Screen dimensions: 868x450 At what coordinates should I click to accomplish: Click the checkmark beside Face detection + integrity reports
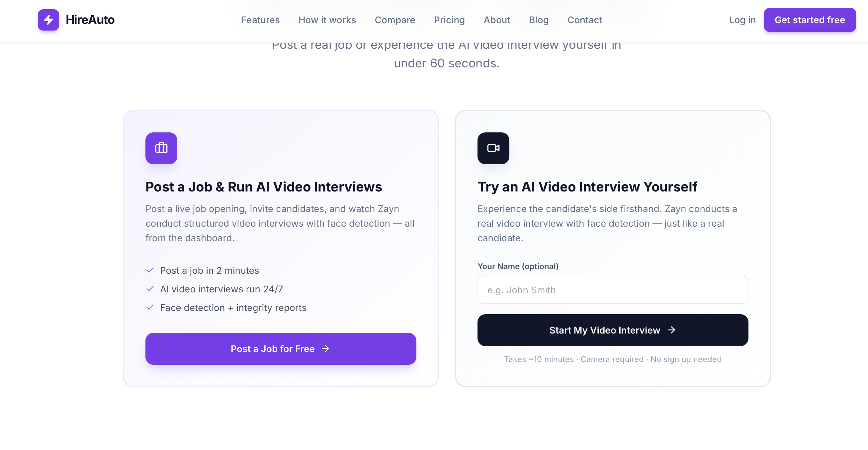point(150,307)
